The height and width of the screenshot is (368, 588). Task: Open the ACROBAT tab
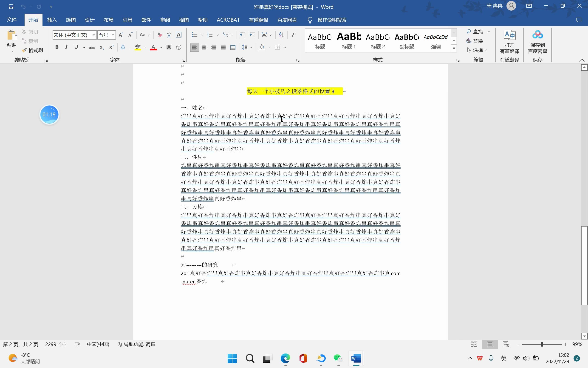tap(228, 20)
